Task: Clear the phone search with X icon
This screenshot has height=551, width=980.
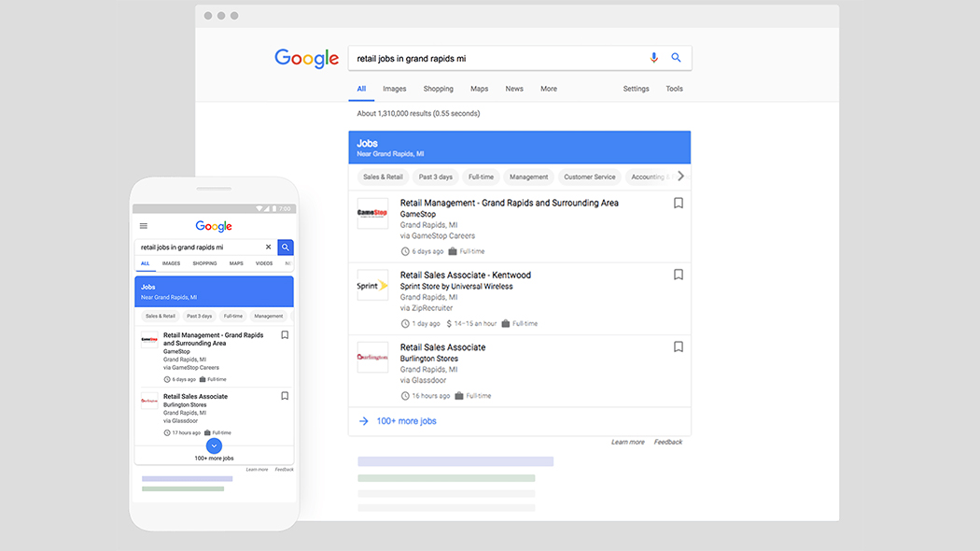Action: point(268,247)
